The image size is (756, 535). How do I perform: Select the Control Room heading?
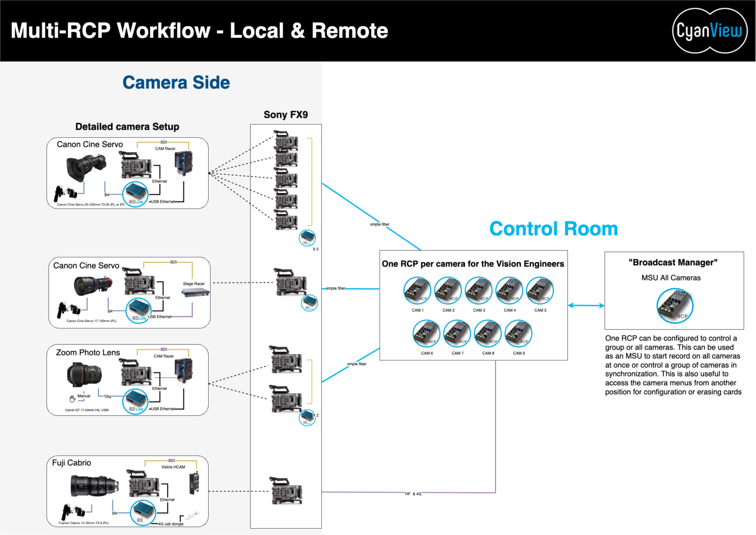[553, 228]
